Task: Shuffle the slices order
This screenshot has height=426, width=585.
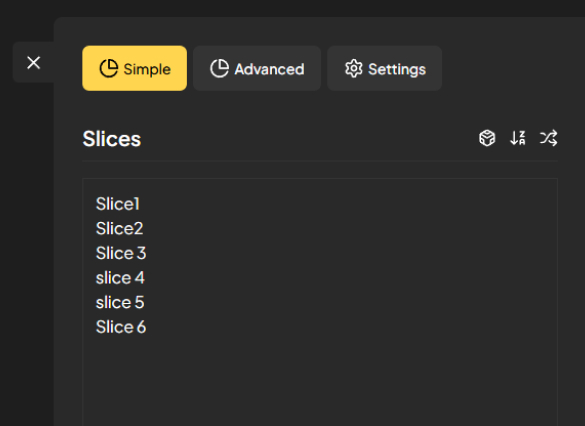Action: (x=548, y=138)
